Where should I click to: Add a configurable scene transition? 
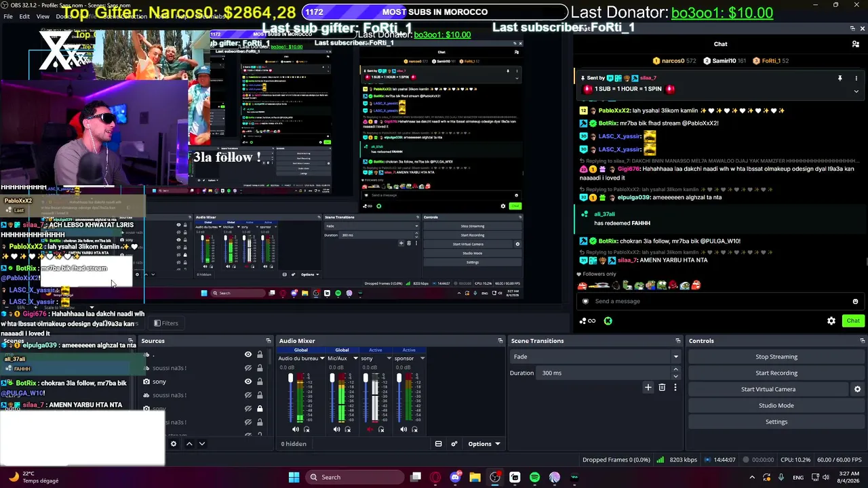tap(648, 388)
